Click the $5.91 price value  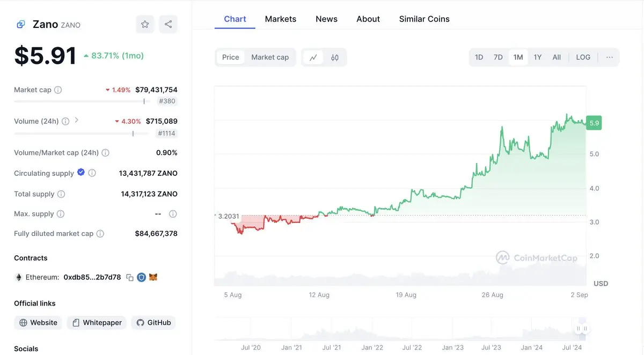(45, 56)
